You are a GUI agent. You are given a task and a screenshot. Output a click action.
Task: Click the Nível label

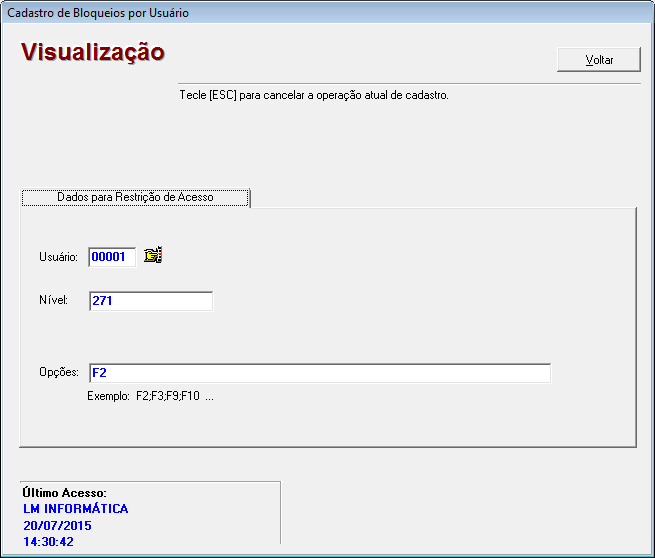tap(53, 300)
